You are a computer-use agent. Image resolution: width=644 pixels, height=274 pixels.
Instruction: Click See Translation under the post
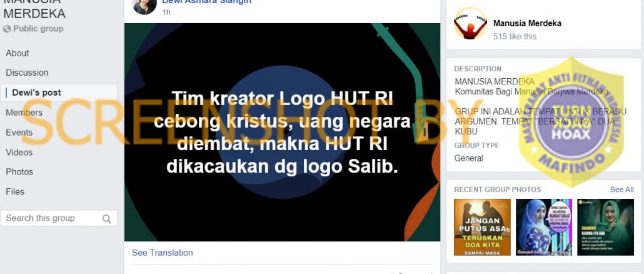click(x=162, y=253)
